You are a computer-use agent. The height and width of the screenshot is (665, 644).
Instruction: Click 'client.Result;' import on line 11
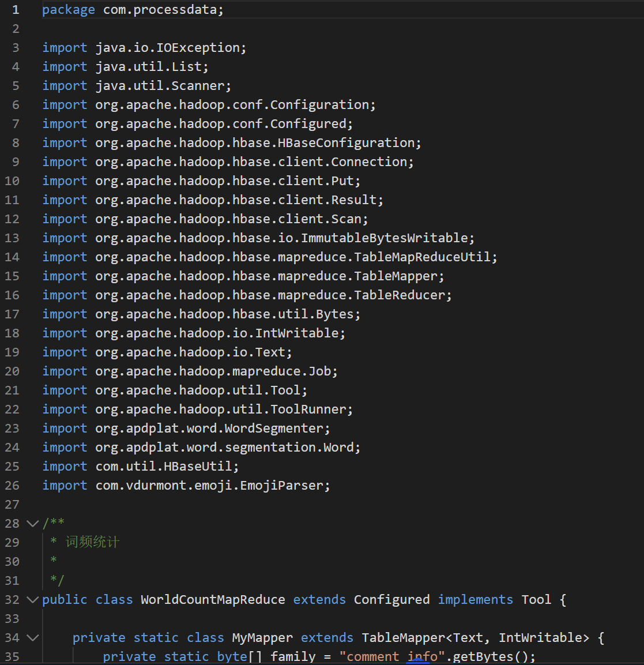(331, 200)
